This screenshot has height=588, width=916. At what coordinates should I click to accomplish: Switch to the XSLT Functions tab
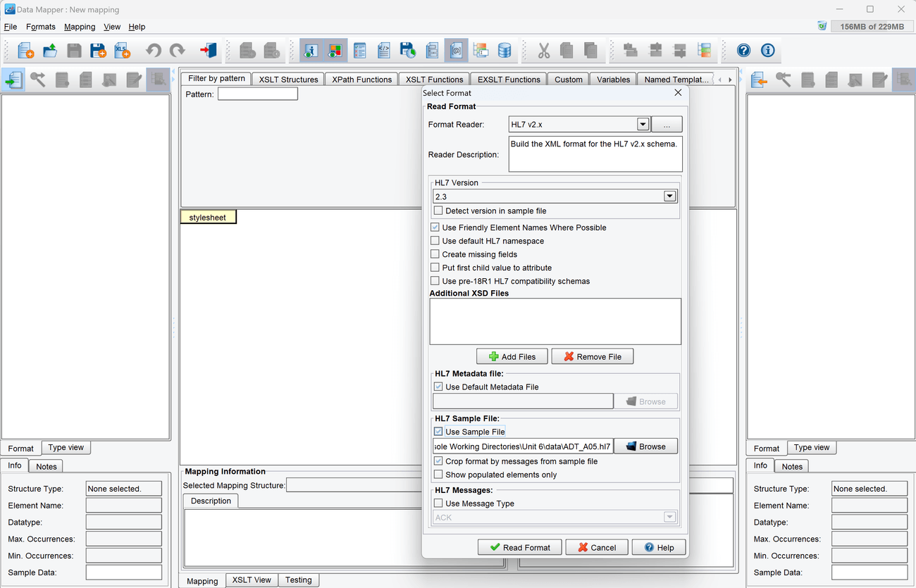[x=434, y=79]
